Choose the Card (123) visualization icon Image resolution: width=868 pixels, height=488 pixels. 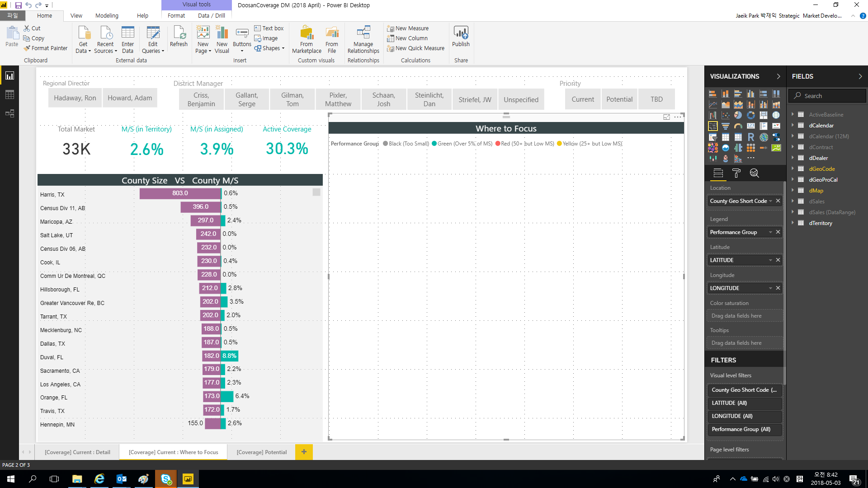coord(750,126)
